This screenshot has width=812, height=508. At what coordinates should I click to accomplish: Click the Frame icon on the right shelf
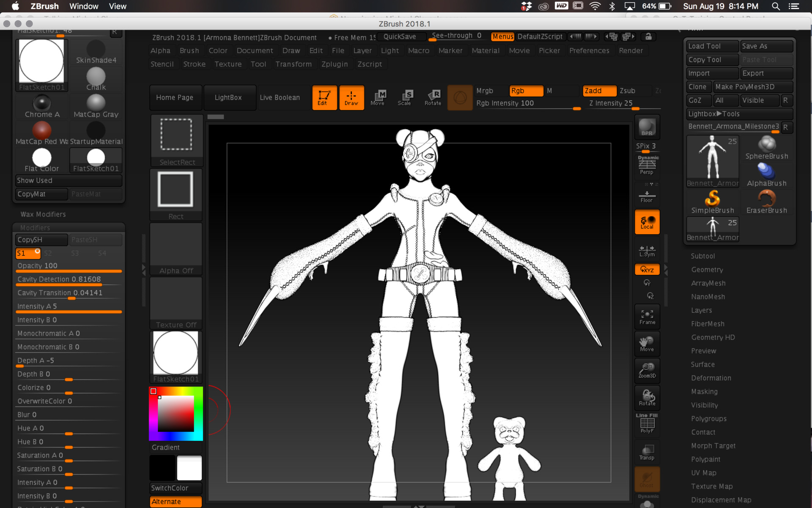(647, 315)
